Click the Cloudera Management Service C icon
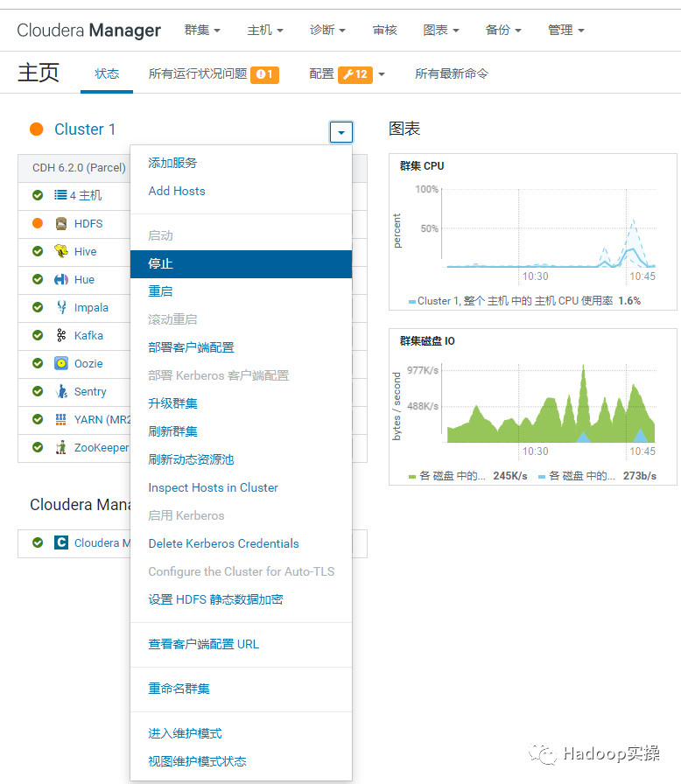The image size is (681, 784). pyautogui.click(x=61, y=542)
